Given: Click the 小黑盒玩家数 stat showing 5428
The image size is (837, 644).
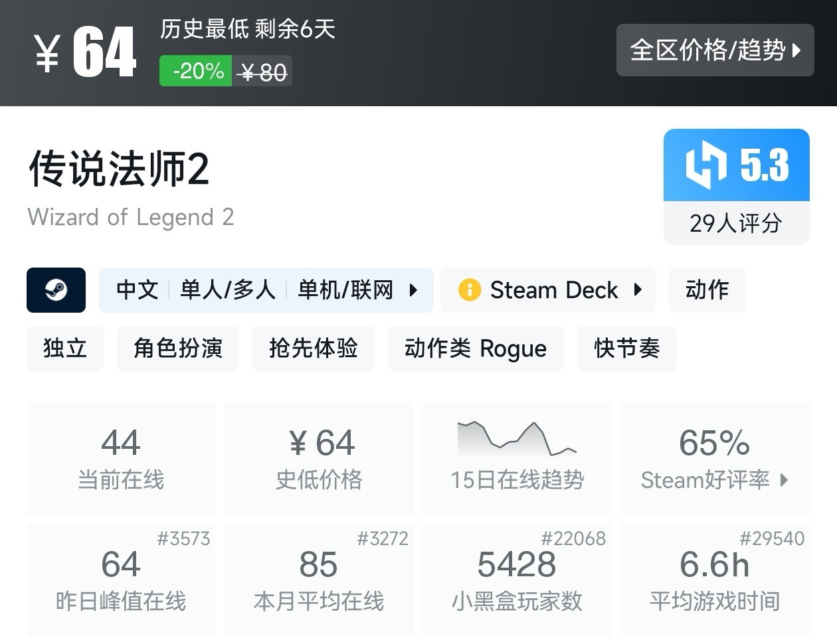Looking at the screenshot, I should coord(517,579).
